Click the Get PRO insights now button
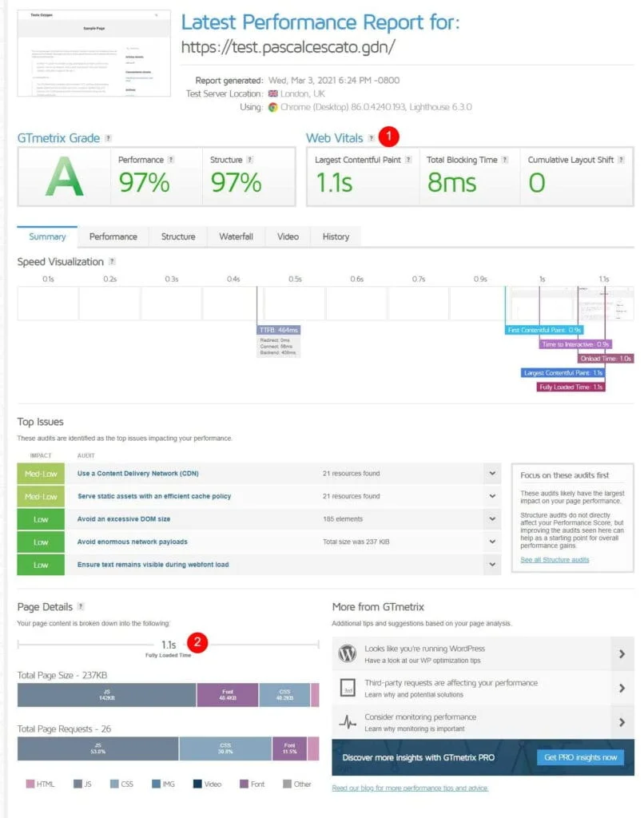This screenshot has width=644, height=818. click(580, 757)
